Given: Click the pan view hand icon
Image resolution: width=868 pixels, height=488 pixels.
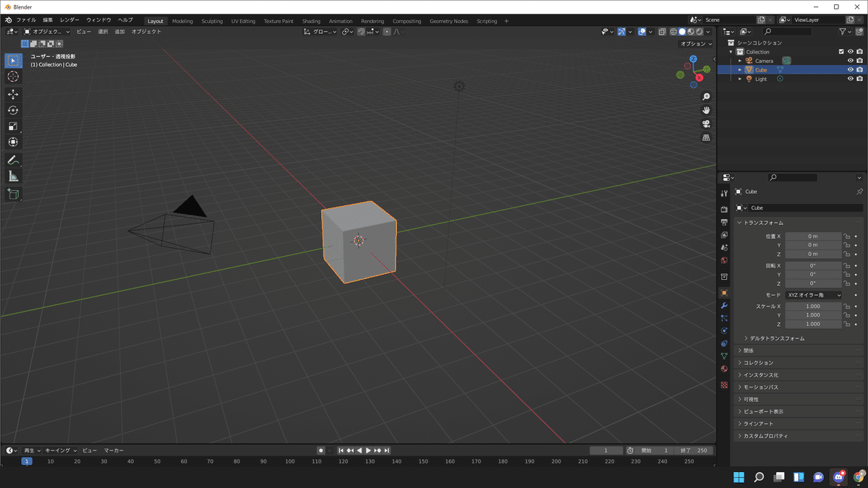Looking at the screenshot, I should pos(707,111).
